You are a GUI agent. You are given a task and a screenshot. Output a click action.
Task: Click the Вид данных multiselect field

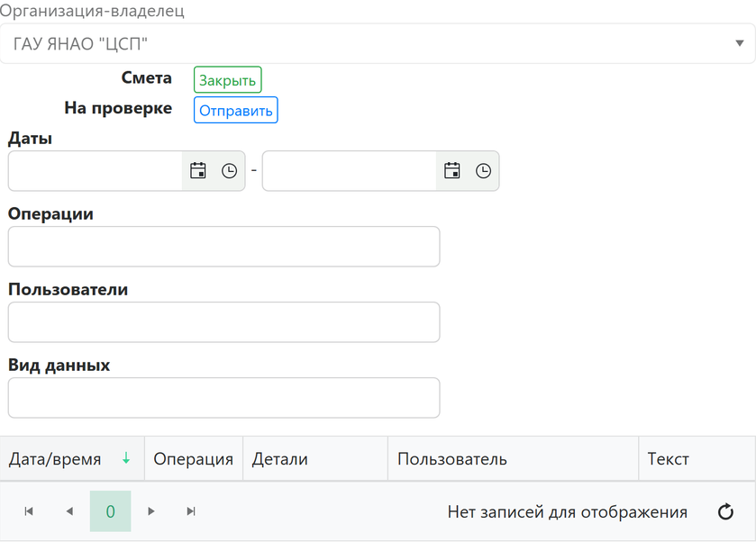pyautogui.click(x=223, y=398)
